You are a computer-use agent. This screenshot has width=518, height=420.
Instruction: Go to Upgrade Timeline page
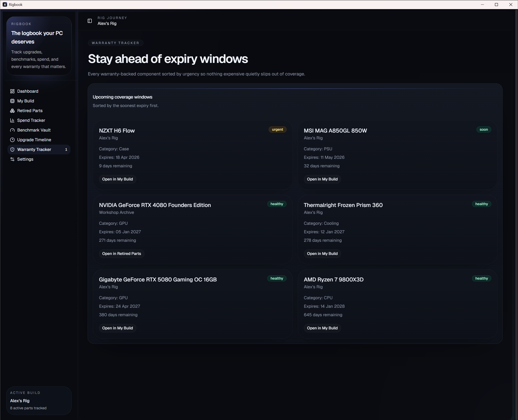click(x=34, y=140)
